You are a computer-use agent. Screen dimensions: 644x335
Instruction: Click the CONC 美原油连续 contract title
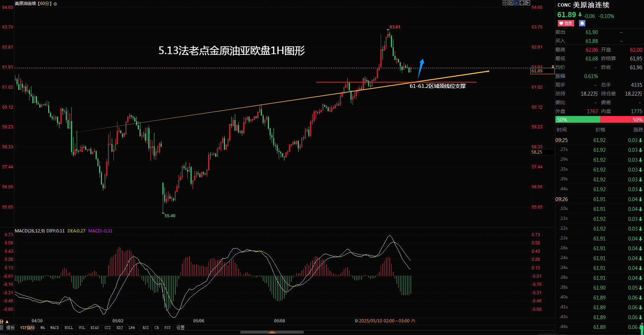click(x=584, y=5)
